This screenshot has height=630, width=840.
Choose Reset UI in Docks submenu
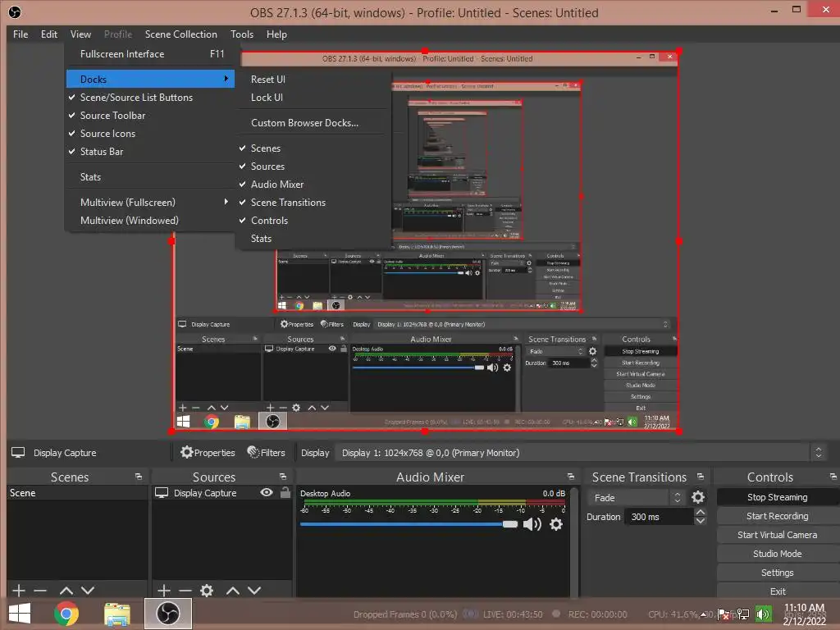point(313,80)
